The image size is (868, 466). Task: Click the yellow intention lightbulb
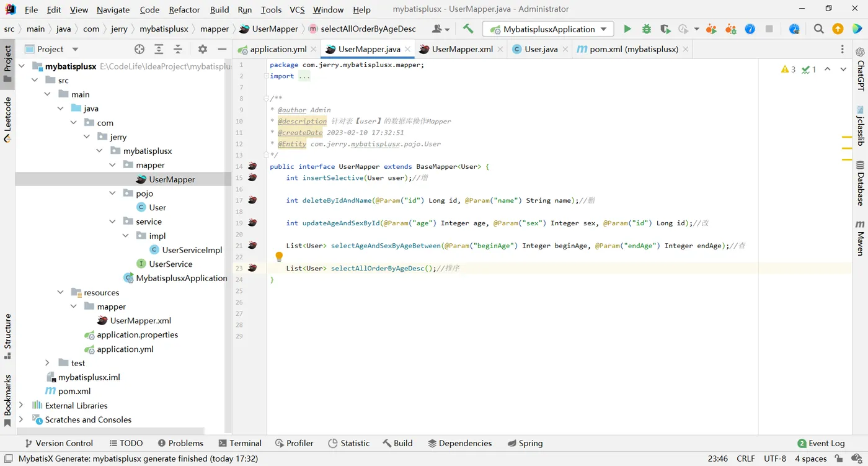[279, 256]
